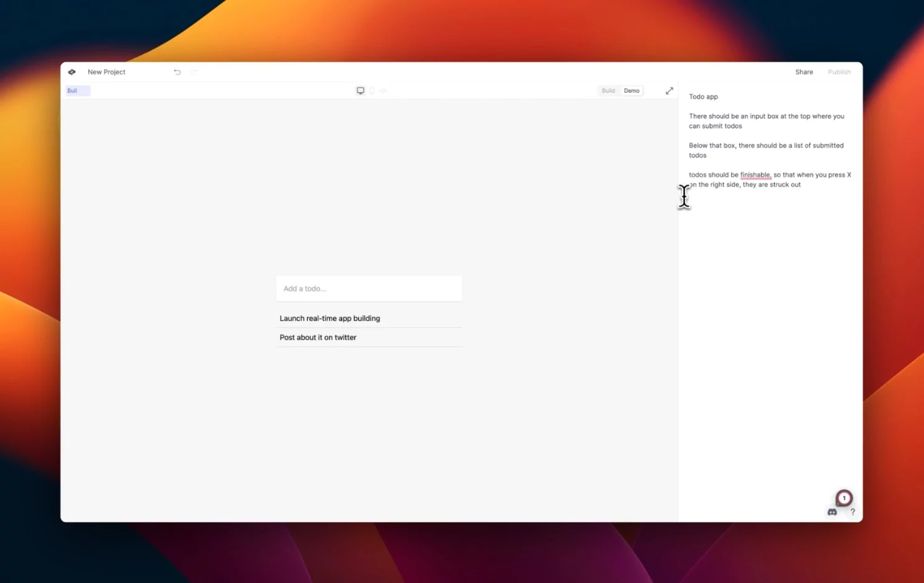Click the notification bubble showing 1
The image size is (924, 583).
844,498
